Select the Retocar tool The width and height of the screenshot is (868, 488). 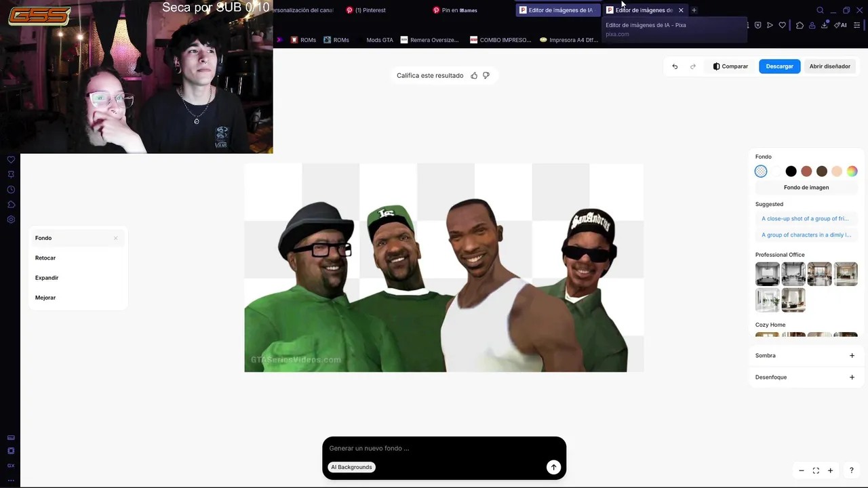point(77,258)
